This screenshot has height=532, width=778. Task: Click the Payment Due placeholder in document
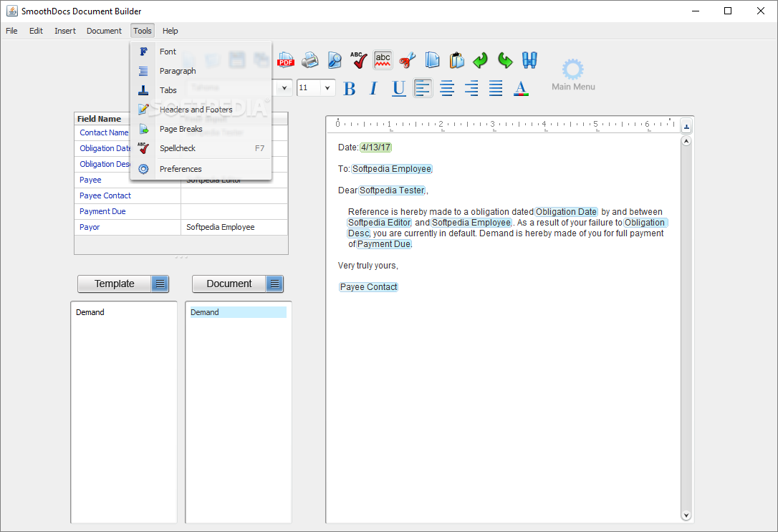coord(384,244)
